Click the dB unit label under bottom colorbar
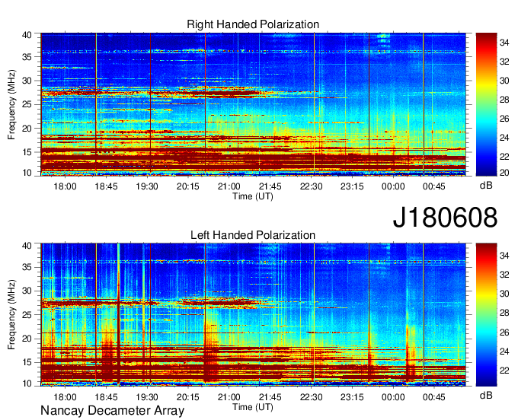 coord(486,395)
